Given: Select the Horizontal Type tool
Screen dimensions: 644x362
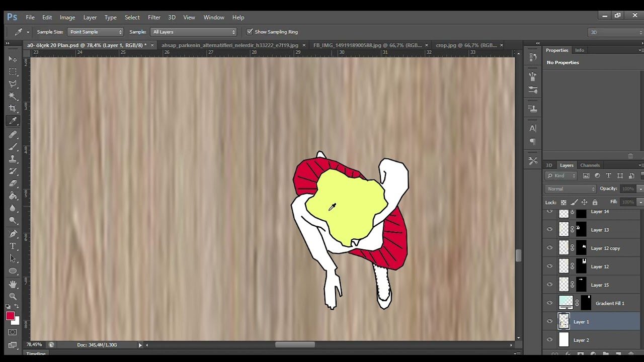Looking at the screenshot, I should [13, 246].
